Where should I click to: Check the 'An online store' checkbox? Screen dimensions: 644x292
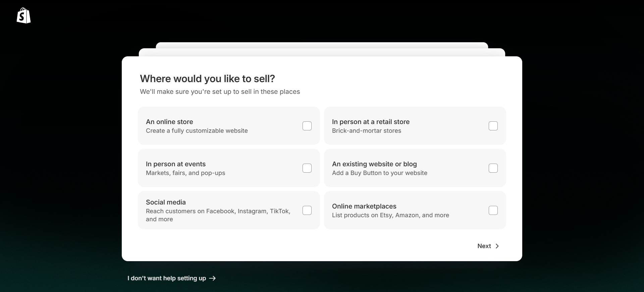pyautogui.click(x=307, y=126)
